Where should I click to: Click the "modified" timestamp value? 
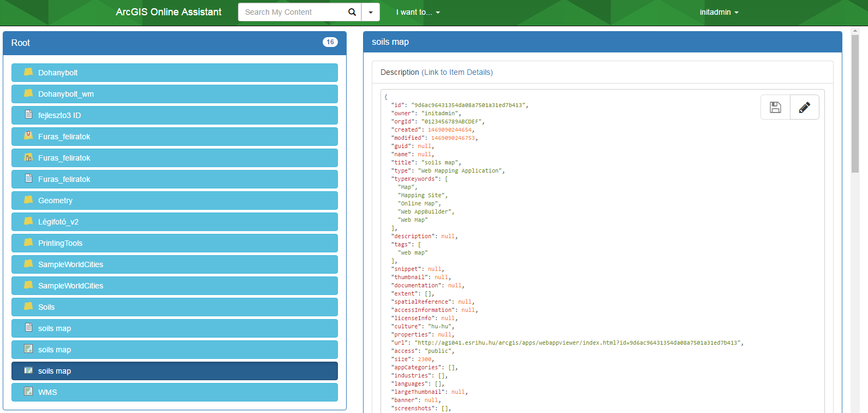[x=453, y=138]
